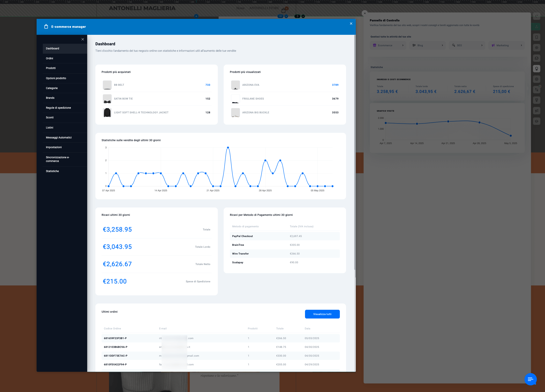Image resolution: width=545 pixels, height=392 pixels.
Task: Open Ordini in the sidebar menu
Action: coord(65,58)
